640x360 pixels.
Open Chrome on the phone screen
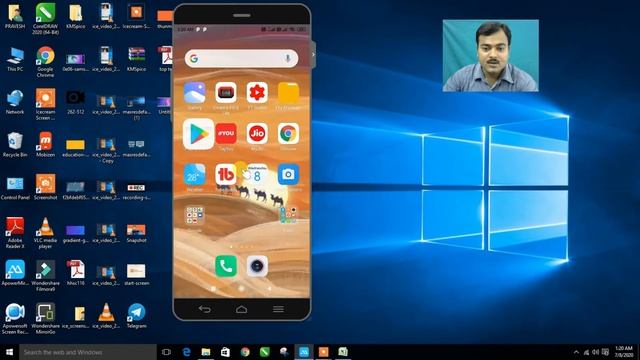[x=288, y=133]
